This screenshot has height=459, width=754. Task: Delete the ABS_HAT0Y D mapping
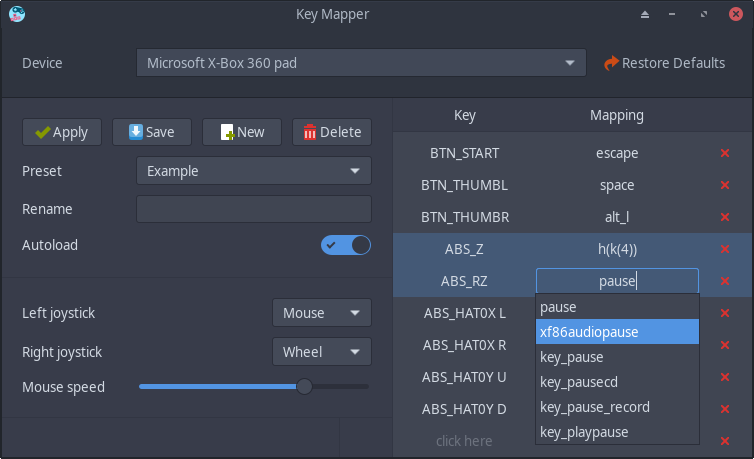point(725,409)
